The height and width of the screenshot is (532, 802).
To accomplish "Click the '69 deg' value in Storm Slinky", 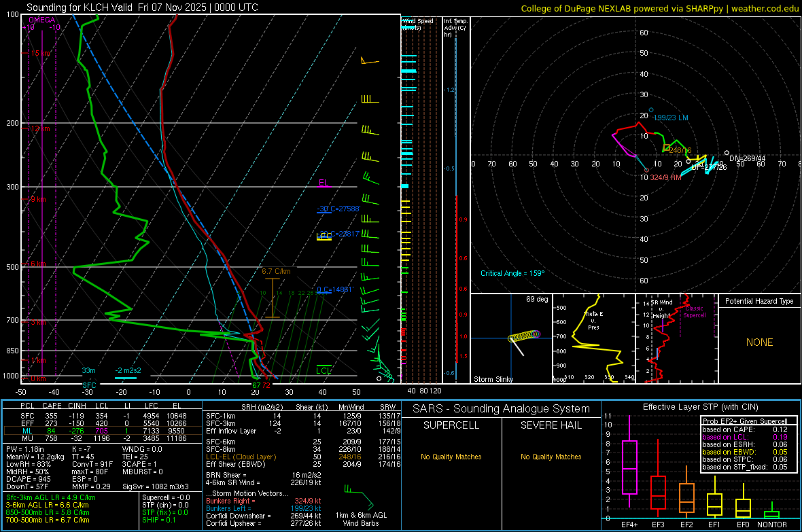I will 537,299.
